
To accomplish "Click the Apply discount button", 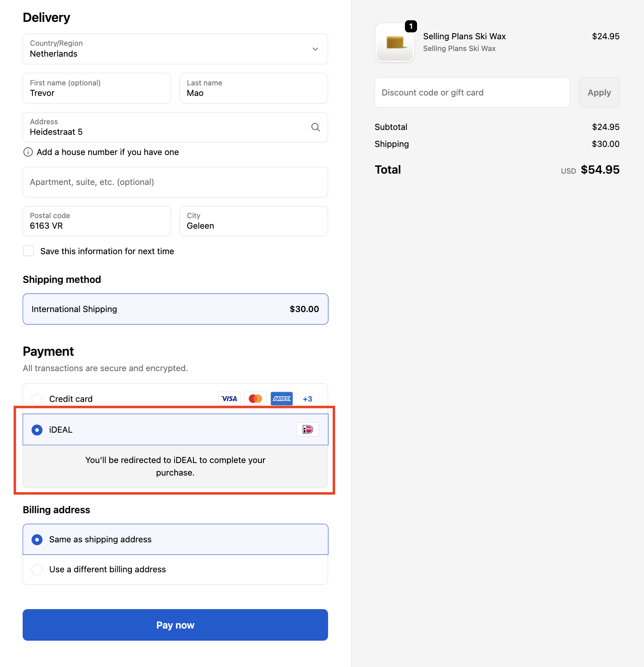I will click(x=599, y=93).
